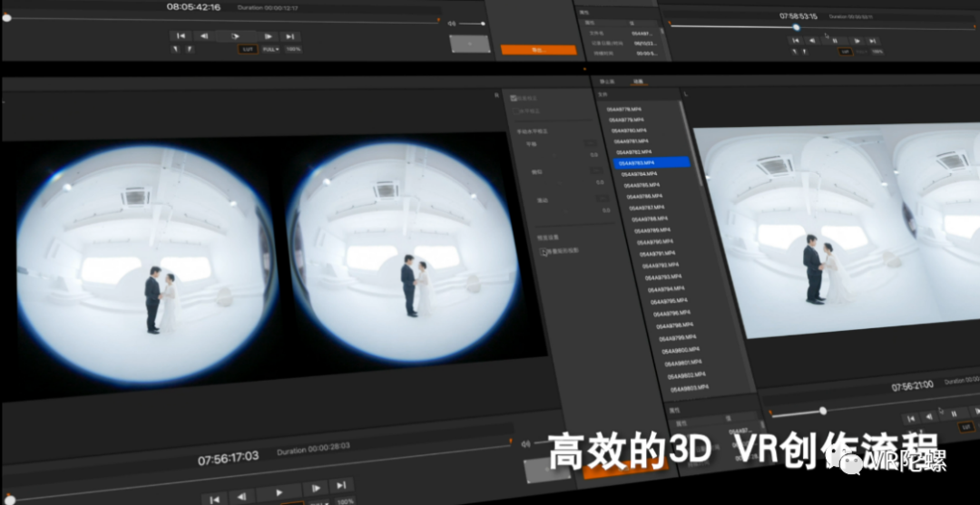Open FULL resolution dropdown in 08:05:42:16 player
The height and width of the screenshot is (505, 980).
(270, 49)
